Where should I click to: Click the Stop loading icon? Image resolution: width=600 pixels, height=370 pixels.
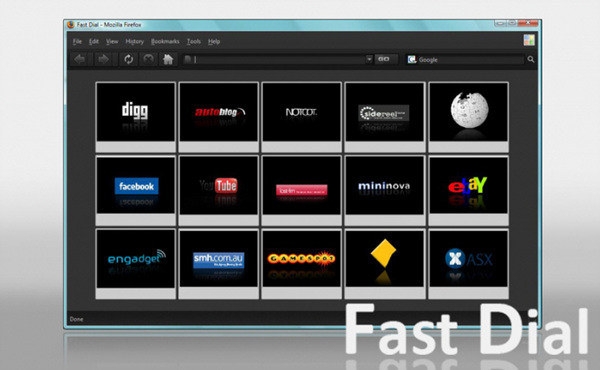tap(148, 59)
